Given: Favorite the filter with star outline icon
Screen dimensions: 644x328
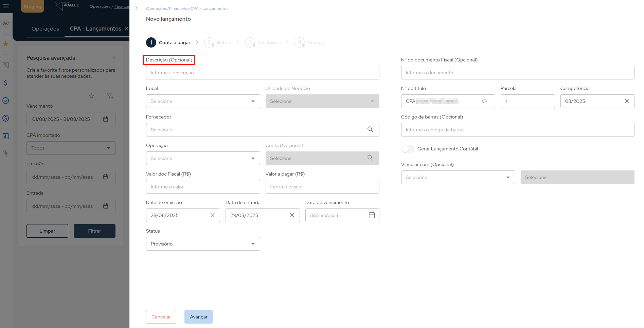Looking at the screenshot, I should [91, 96].
